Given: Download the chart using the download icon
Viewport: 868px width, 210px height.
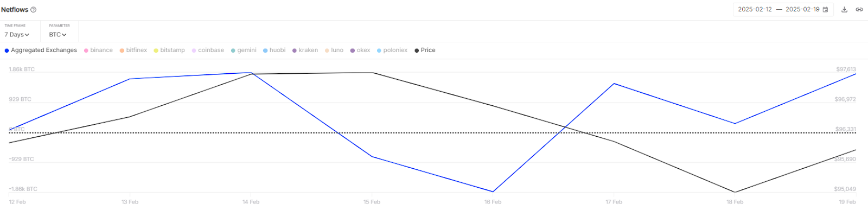Looking at the screenshot, I should [844, 10].
